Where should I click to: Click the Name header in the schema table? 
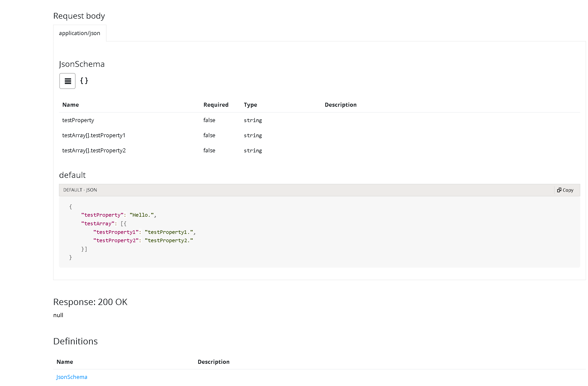[71, 105]
